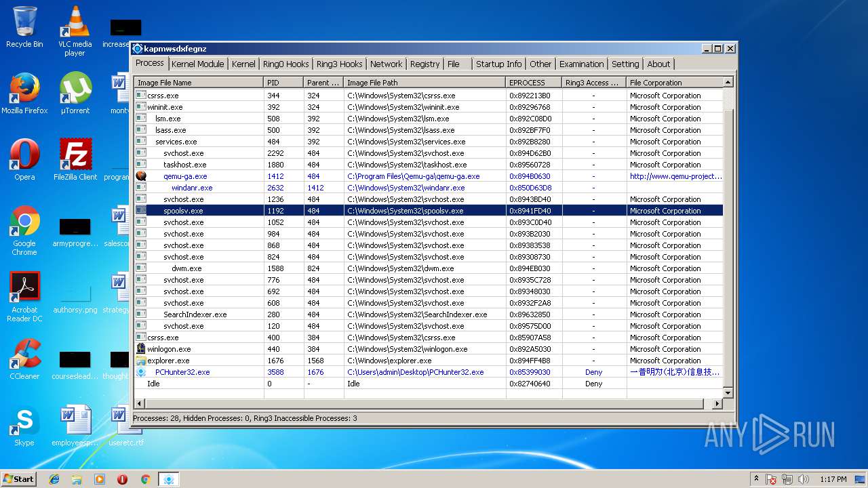Sort by Image File Path column
This screenshot has height=488, width=868.
[x=425, y=83]
